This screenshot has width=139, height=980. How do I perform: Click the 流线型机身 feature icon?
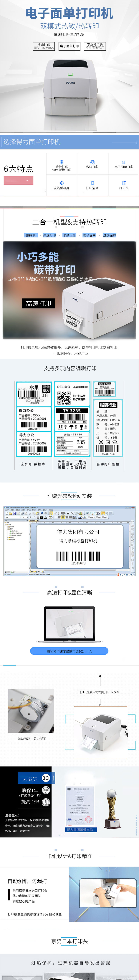[62, 183]
